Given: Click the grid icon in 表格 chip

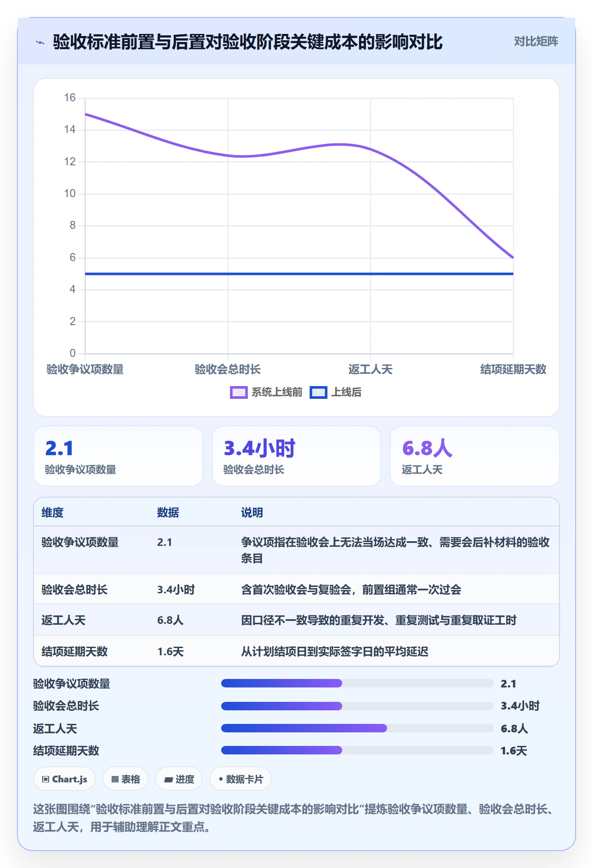Looking at the screenshot, I should coord(115,779).
